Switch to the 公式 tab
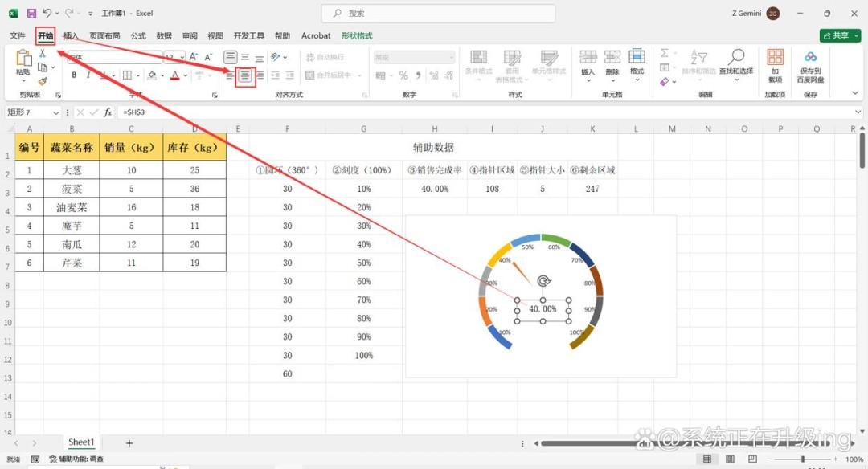Image resolution: width=868 pixels, height=469 pixels. [138, 35]
